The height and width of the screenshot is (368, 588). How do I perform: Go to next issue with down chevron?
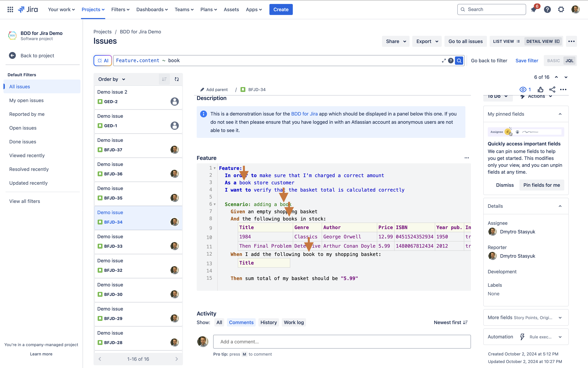[566, 77]
